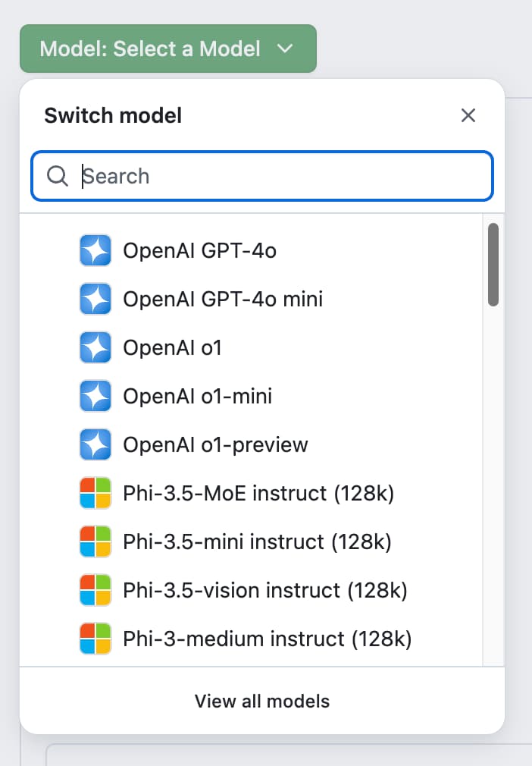Close the Switch model panel
The height and width of the screenshot is (766, 532).
point(468,115)
